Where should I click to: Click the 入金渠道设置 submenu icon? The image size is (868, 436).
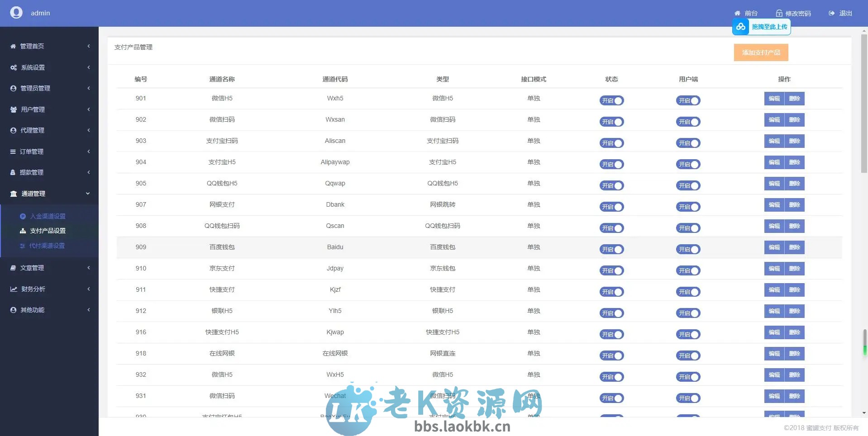coord(23,216)
